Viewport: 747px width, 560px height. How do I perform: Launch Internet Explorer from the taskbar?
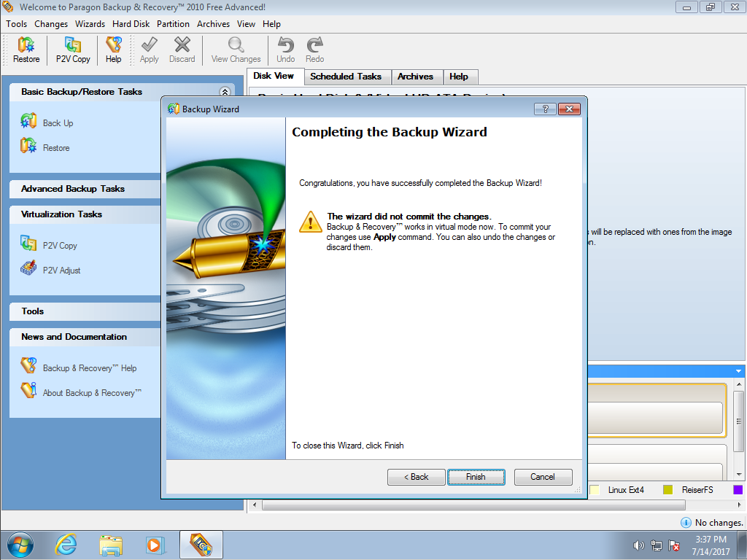pyautogui.click(x=66, y=545)
